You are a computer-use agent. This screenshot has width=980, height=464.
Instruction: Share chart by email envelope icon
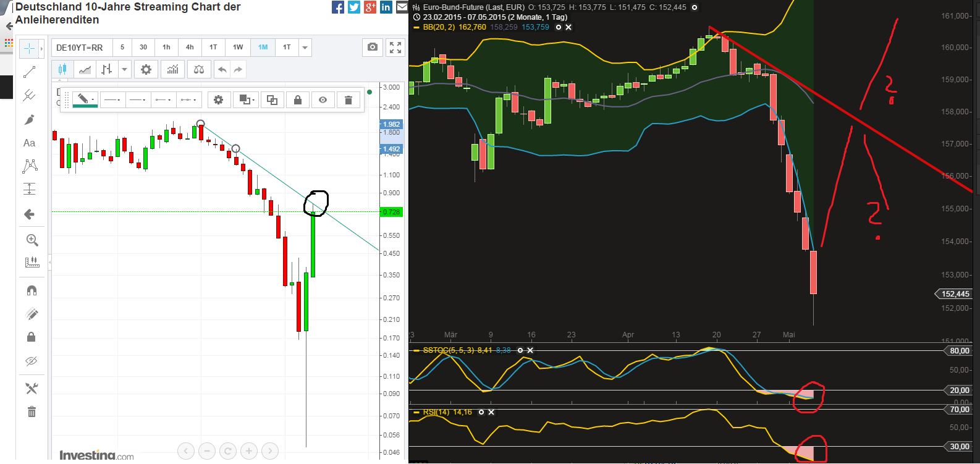[402, 7]
